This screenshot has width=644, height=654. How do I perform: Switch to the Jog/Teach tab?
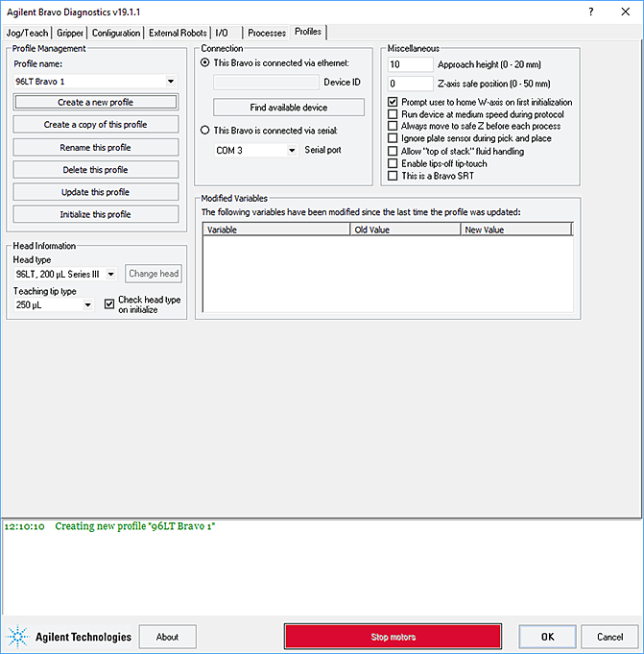tap(27, 33)
